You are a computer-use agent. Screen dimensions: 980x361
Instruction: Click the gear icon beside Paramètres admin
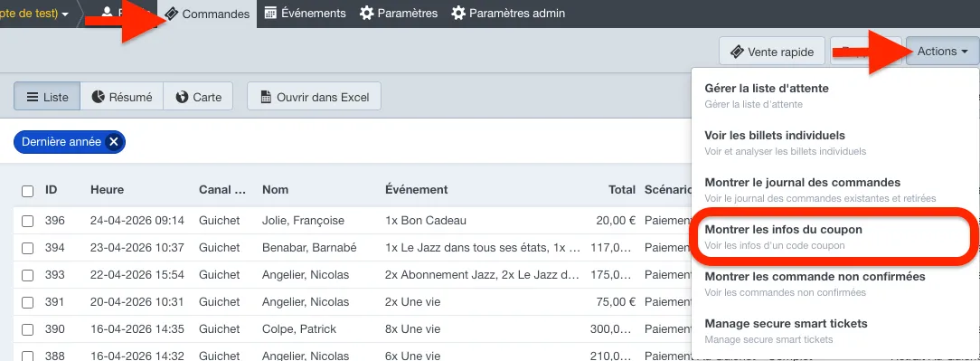(458, 14)
